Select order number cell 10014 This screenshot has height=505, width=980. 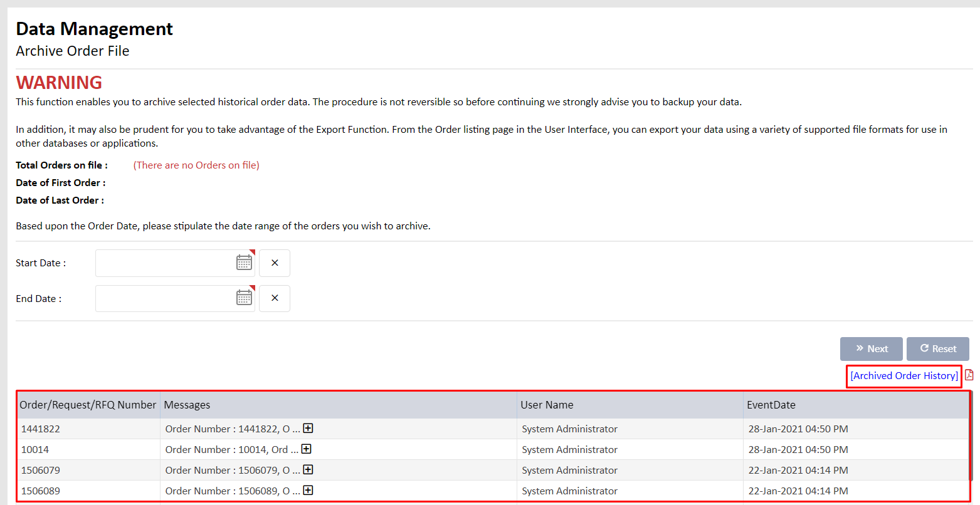tap(88, 449)
